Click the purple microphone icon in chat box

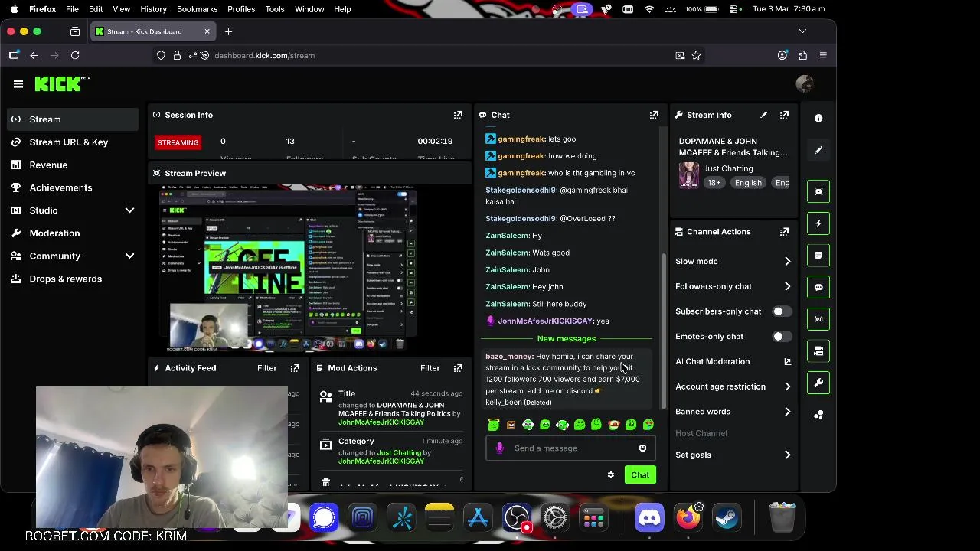(500, 448)
